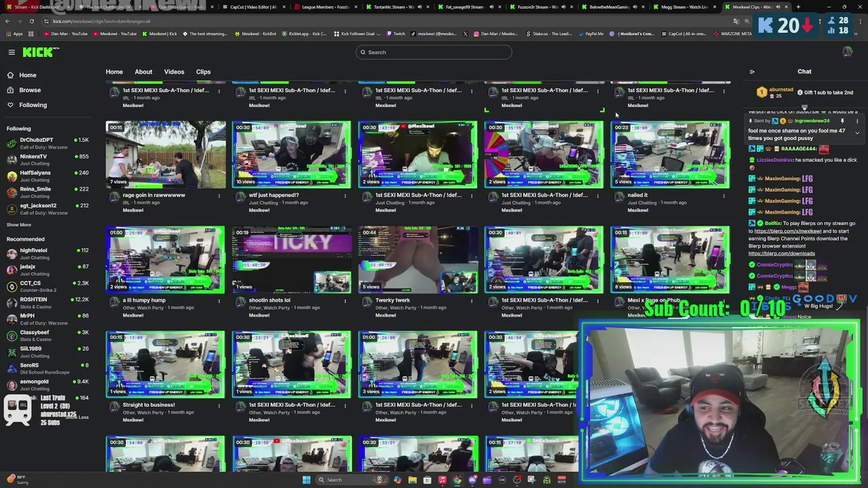Open options for 'a lil humpy hump' clip
Screen dimensions: 868x488
(x=219, y=301)
